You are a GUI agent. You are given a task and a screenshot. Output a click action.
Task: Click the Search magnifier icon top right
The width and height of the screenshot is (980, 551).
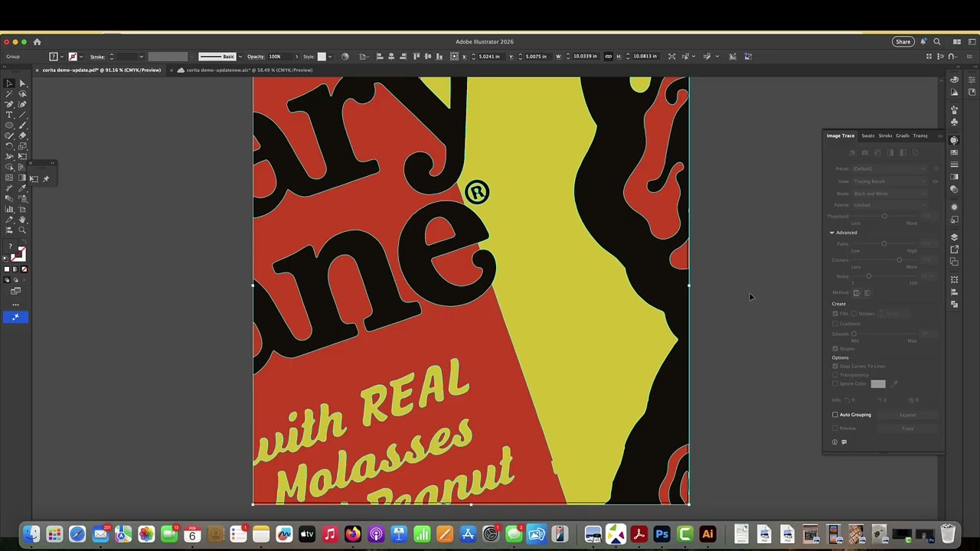[936, 42]
